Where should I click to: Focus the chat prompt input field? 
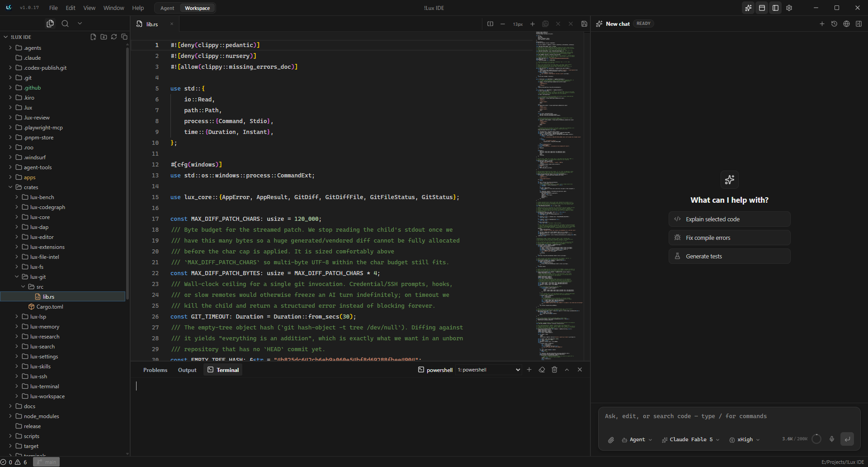729,416
